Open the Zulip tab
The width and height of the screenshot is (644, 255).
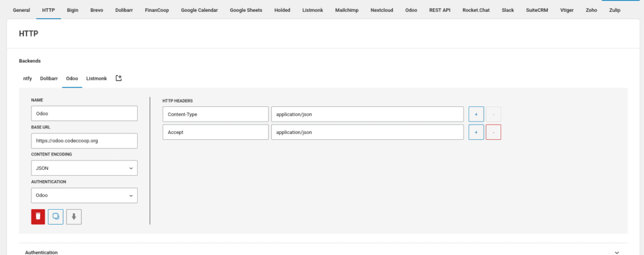click(x=615, y=10)
